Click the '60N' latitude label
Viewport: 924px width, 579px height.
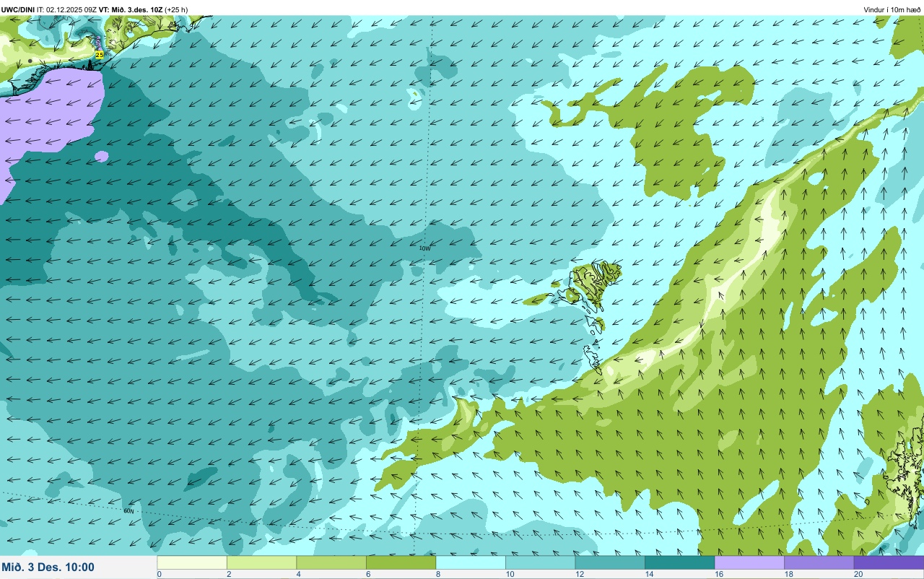click(128, 510)
